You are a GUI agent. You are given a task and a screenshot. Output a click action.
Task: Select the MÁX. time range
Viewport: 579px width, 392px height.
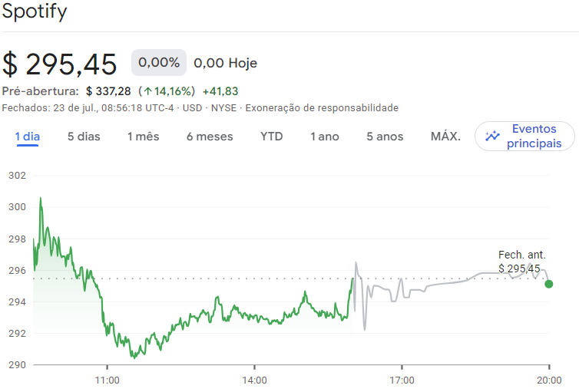tap(445, 137)
